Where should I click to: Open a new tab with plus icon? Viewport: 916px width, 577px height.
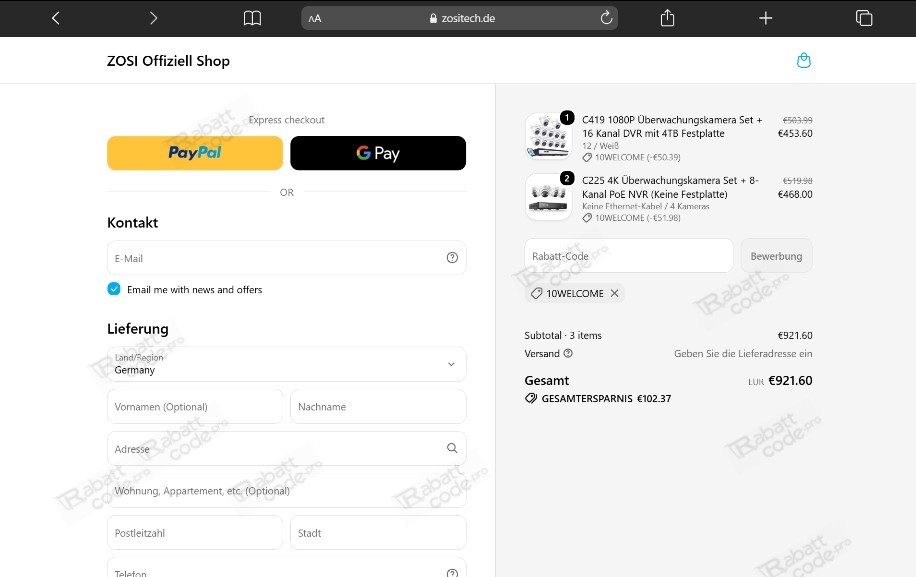(765, 18)
